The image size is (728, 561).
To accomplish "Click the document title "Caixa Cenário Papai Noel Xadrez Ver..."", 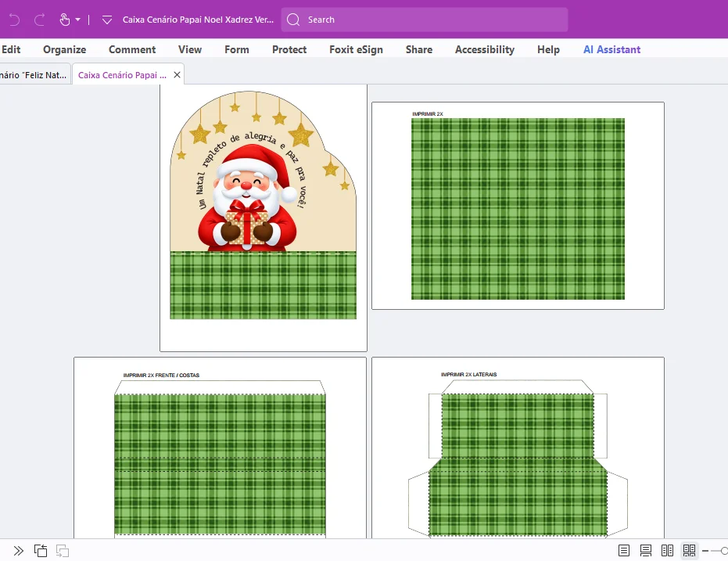I will point(199,20).
